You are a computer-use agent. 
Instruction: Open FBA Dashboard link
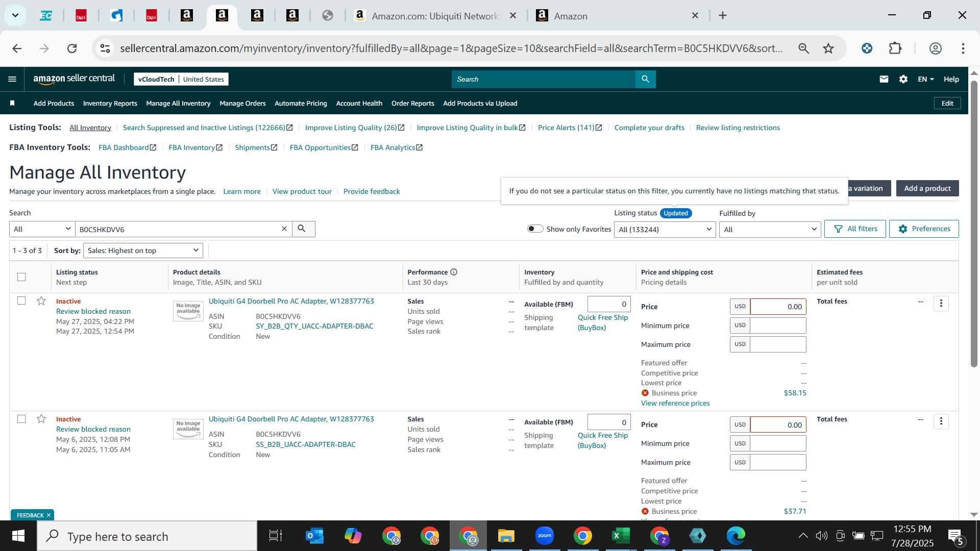pyautogui.click(x=127, y=147)
